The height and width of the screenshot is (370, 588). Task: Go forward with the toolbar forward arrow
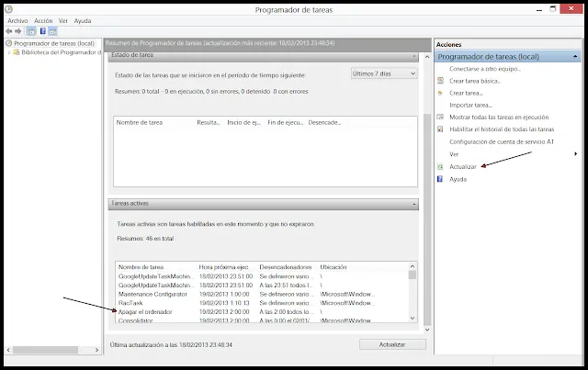click(18, 31)
